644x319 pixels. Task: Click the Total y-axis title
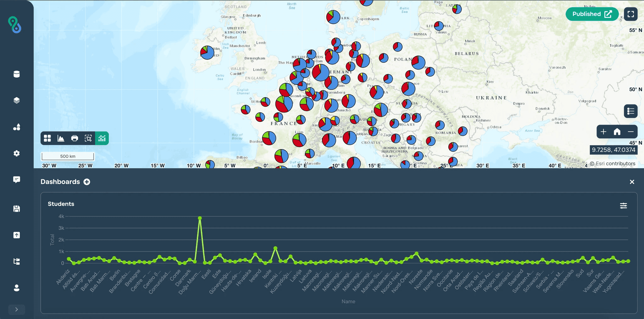[x=52, y=240]
